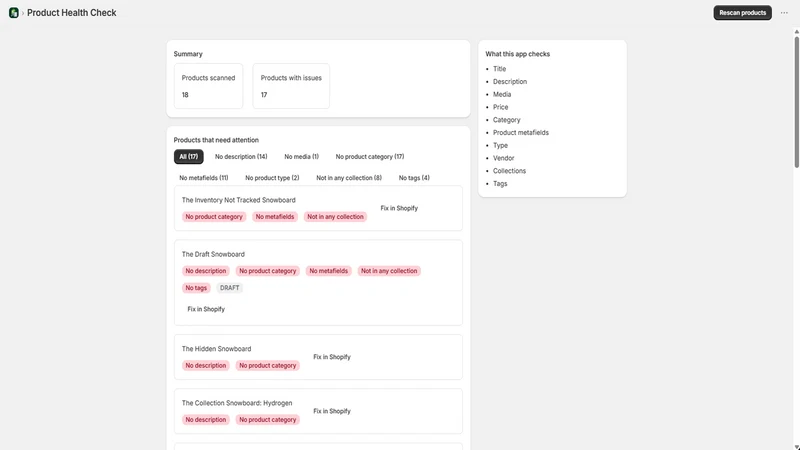This screenshot has height=450, width=800.
Task: Fix The Inventory Not Tracked Snowboard in Shopify
Action: tap(399, 208)
